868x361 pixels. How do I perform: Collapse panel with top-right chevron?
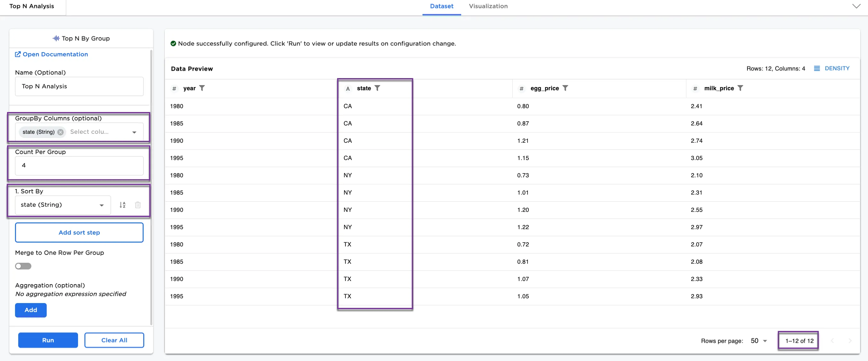856,6
